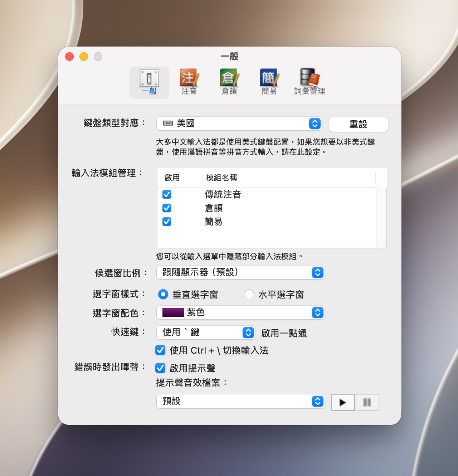Click the 模組名稱 column header
458x476 pixels.
click(288, 178)
